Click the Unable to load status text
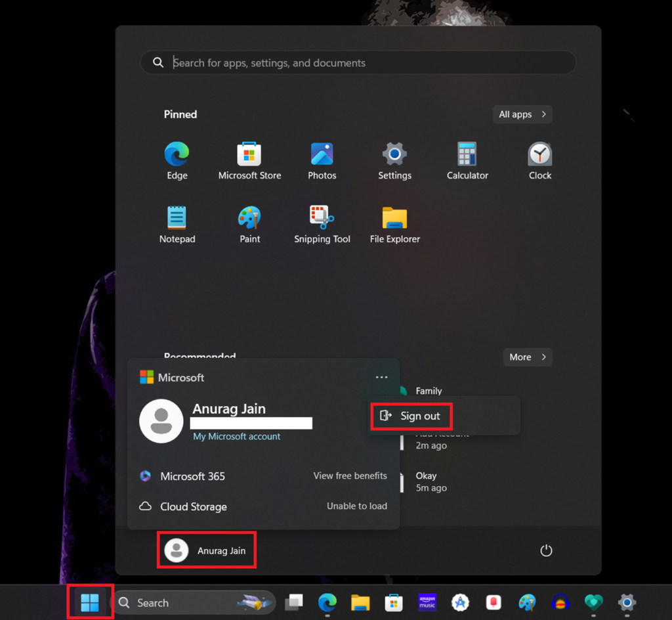Screen dimensions: 672x620 pyautogui.click(x=357, y=506)
